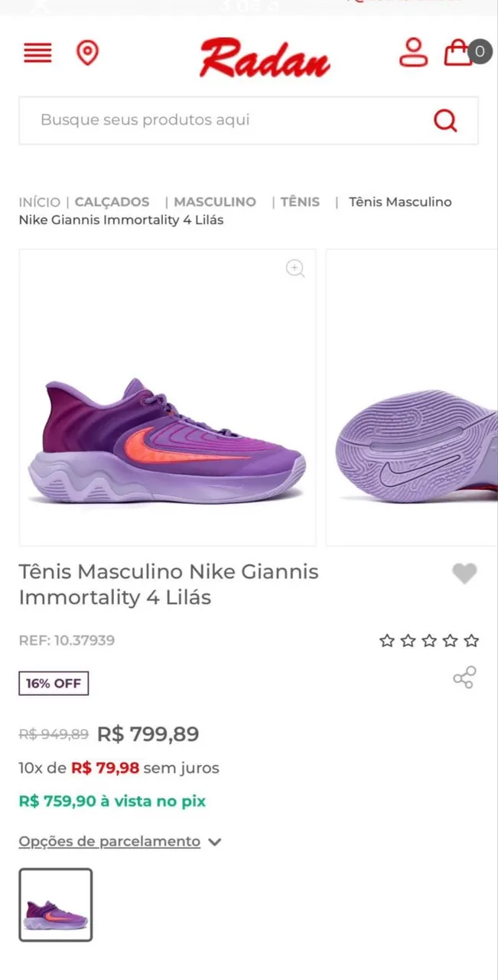Zoom the product image with magnifier
Screen dimensions: 498x980
(x=295, y=268)
